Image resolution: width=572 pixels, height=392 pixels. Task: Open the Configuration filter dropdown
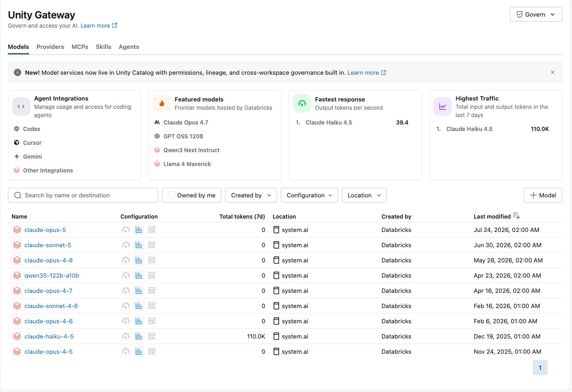tap(309, 195)
